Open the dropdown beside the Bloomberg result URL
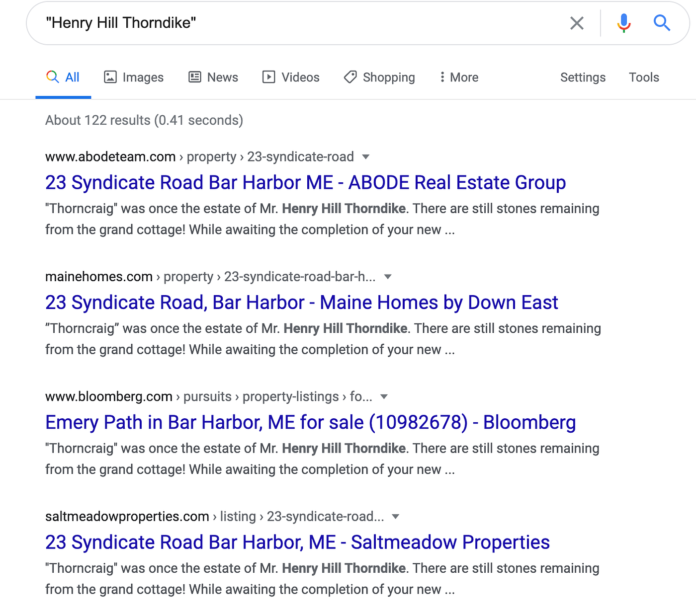The height and width of the screenshot is (616, 696). coord(384,397)
